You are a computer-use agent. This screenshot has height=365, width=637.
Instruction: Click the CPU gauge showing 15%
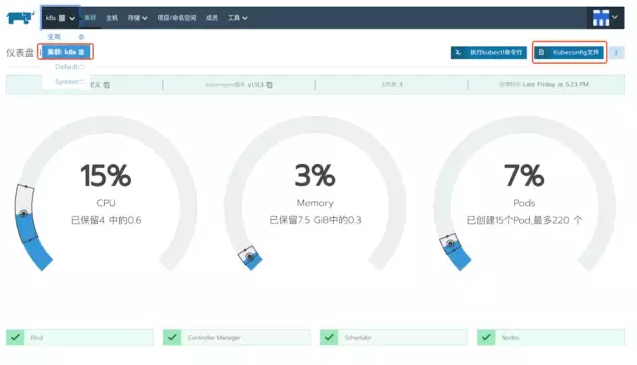tap(106, 193)
